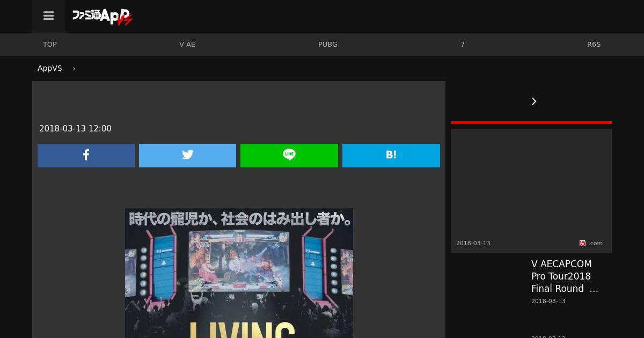Click the article date 2018-03-13 12:00
This screenshot has height=338, width=644.
click(75, 129)
